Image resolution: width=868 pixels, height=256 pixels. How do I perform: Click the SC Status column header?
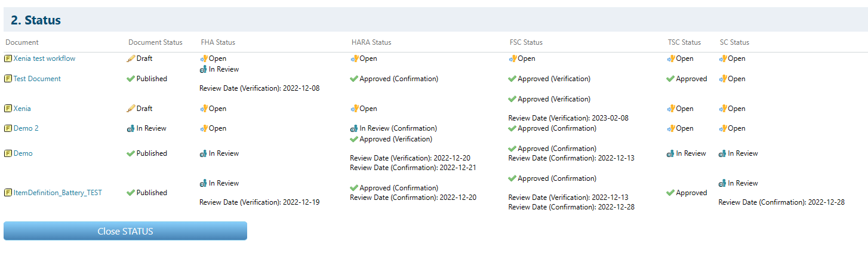coord(734,42)
